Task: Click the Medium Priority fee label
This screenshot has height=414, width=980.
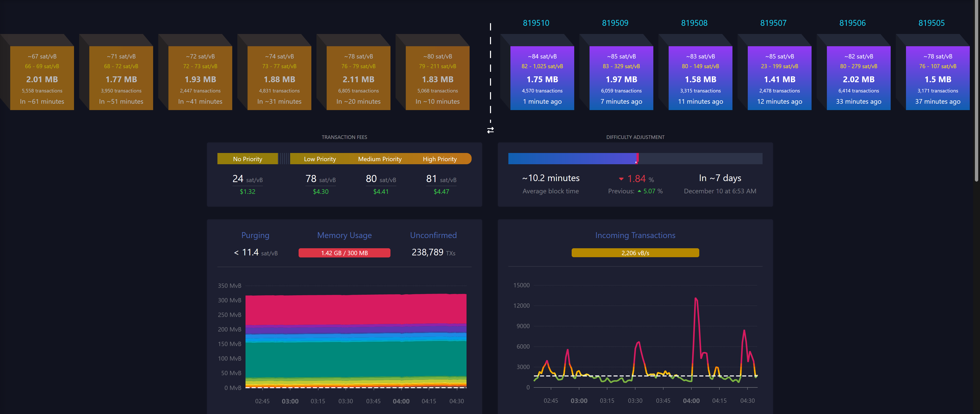Action: pyautogui.click(x=380, y=159)
